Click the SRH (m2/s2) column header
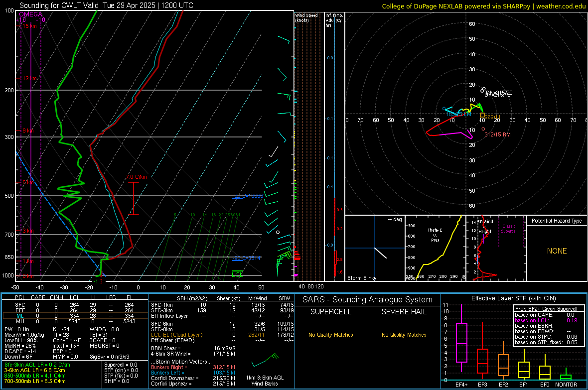Image resolution: width=588 pixels, height=390 pixels. [x=192, y=298]
